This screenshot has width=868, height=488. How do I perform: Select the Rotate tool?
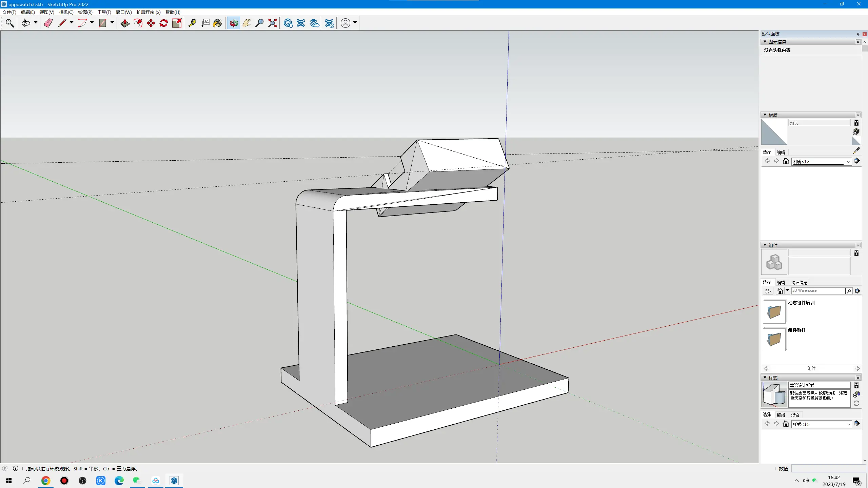point(164,23)
